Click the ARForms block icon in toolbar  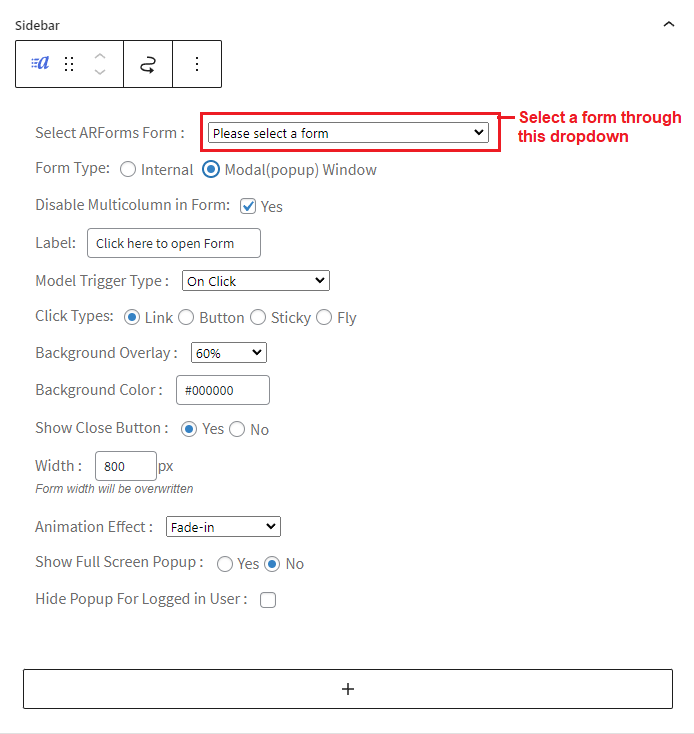coord(40,64)
